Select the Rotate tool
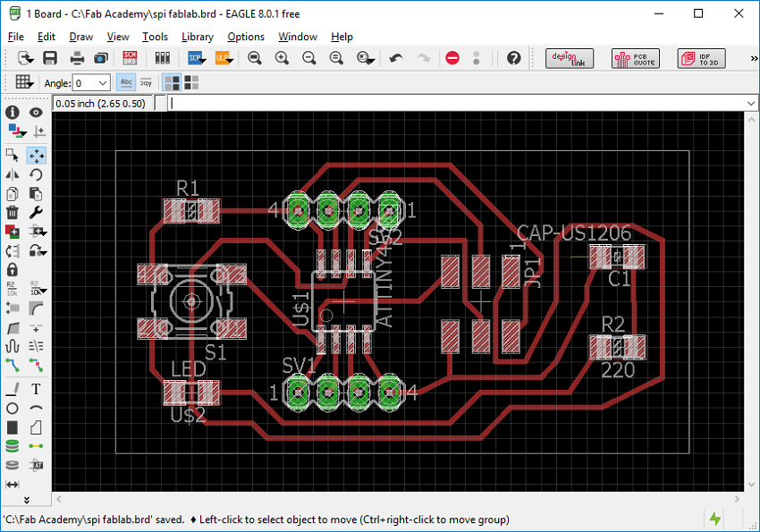This screenshot has width=760, height=532. (36, 174)
